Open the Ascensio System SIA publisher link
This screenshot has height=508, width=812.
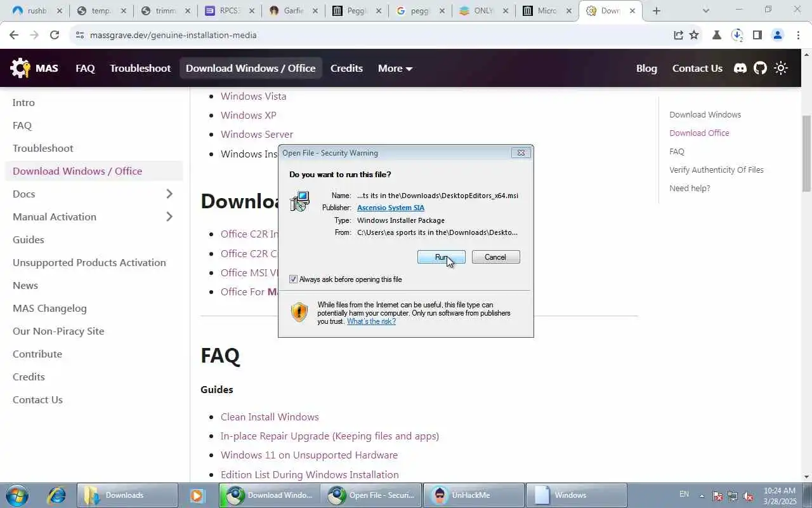click(391, 208)
